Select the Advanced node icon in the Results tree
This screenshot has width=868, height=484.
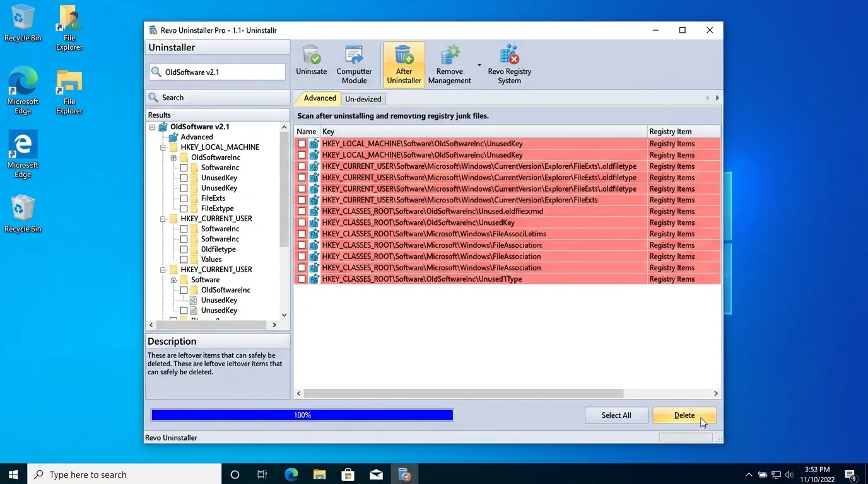[173, 137]
